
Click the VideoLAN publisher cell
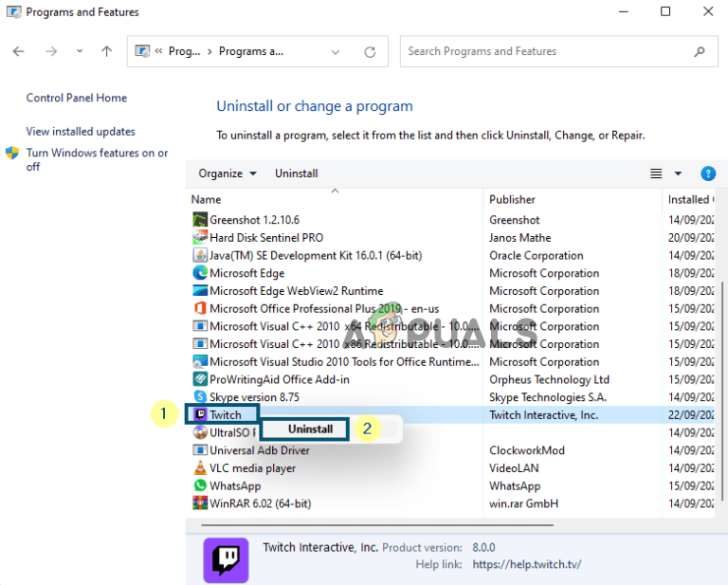click(514, 468)
